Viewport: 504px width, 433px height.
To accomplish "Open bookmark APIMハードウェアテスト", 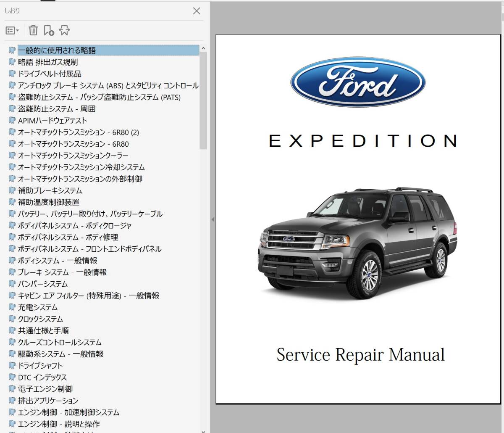I will coord(52,121).
